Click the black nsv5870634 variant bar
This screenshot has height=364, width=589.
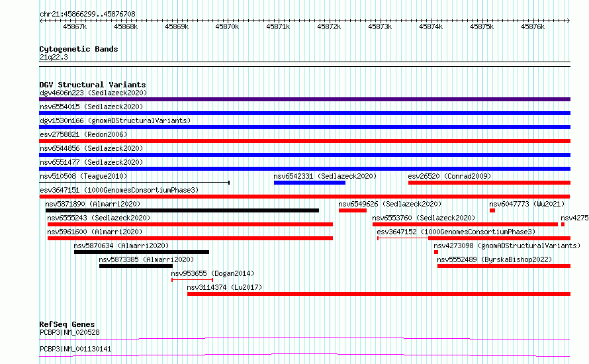(x=142, y=252)
